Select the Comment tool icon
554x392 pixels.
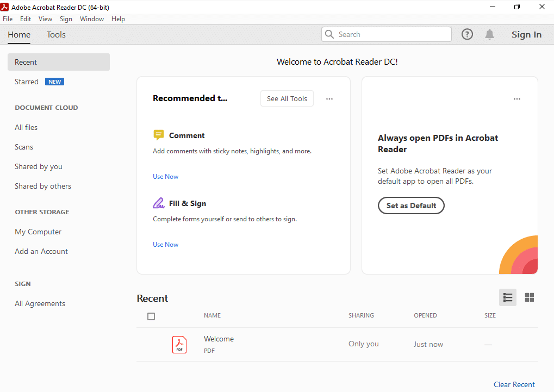point(159,134)
